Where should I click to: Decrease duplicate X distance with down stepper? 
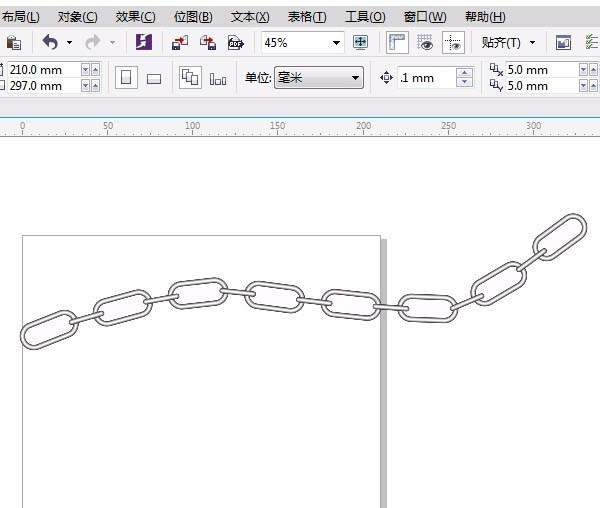tap(583, 70)
